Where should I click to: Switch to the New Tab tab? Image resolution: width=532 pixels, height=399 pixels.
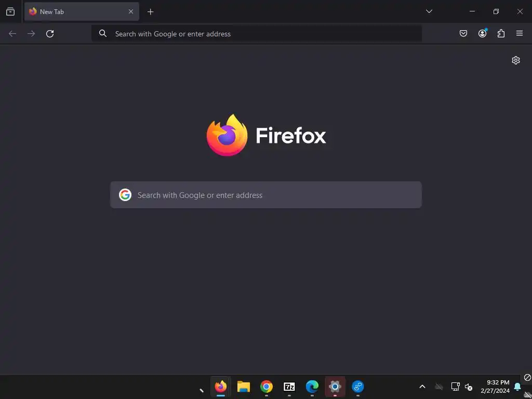coord(82,11)
